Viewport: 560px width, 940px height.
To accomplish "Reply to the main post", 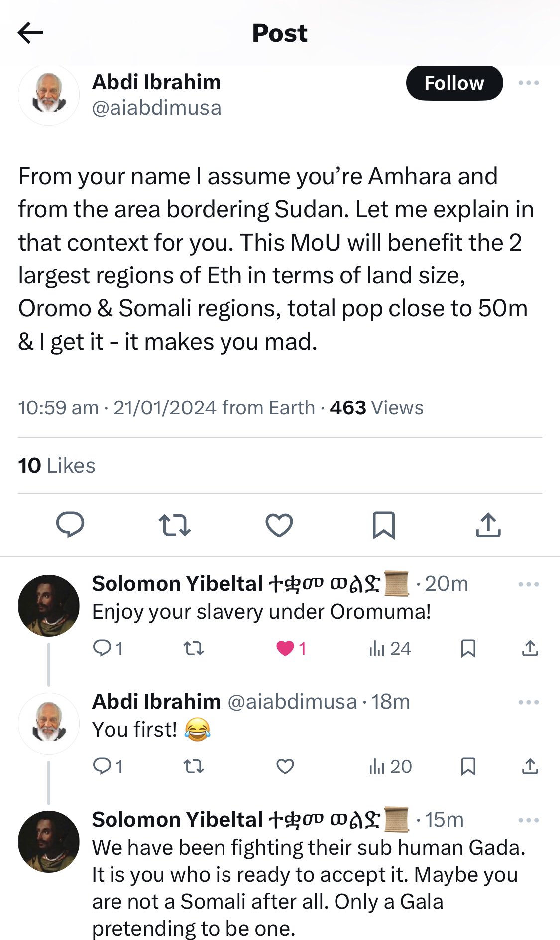I will pyautogui.click(x=70, y=525).
